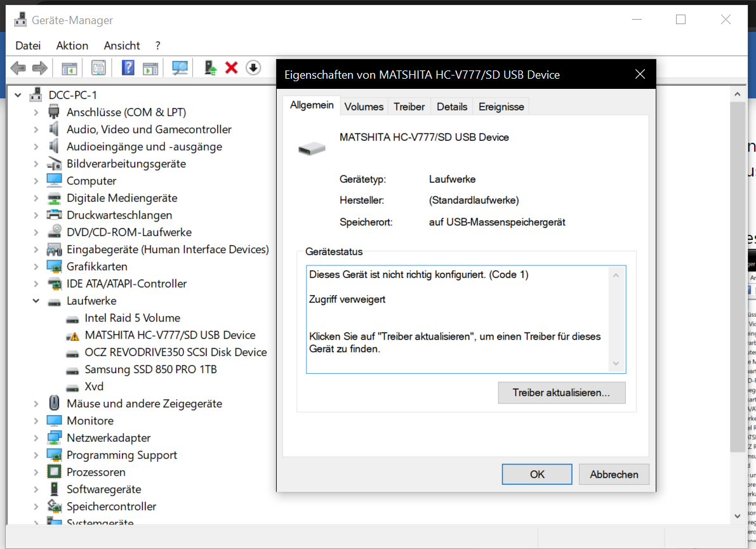Collapse the Laufwerke node
Viewport: 756px width, 549px height.
pyautogui.click(x=36, y=301)
